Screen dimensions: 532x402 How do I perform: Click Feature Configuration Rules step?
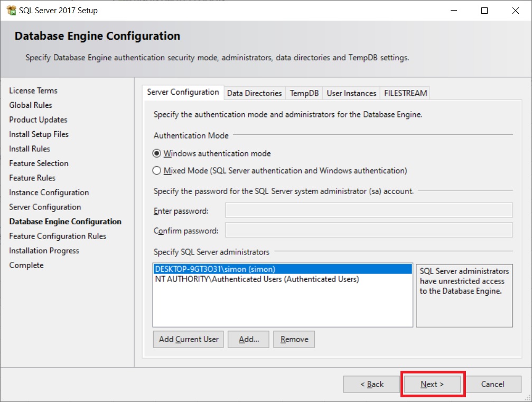58,236
